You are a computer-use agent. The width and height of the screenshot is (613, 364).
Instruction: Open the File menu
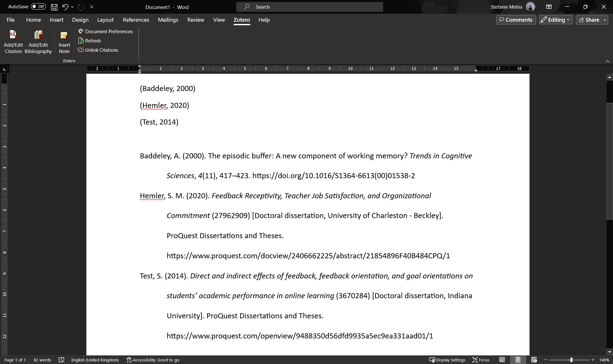[x=11, y=20]
